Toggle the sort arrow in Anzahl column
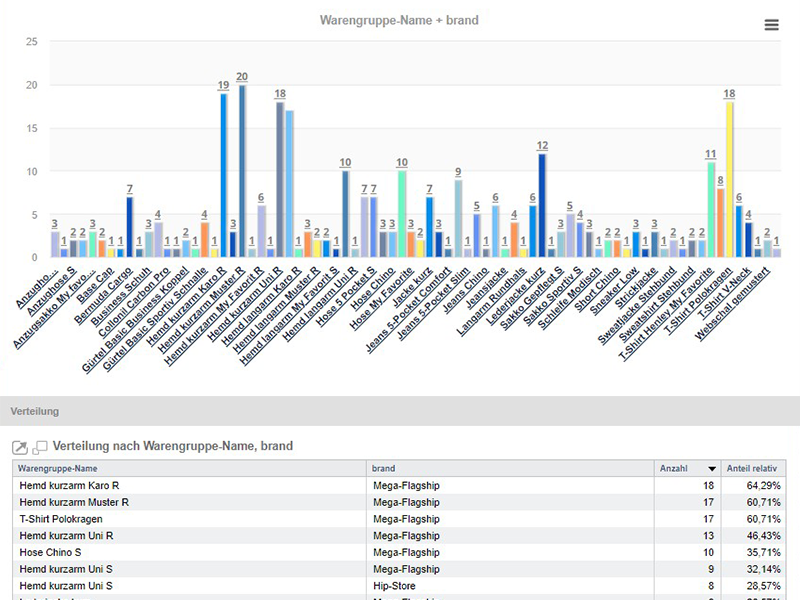The width and height of the screenshot is (800, 600). pyautogui.click(x=712, y=469)
